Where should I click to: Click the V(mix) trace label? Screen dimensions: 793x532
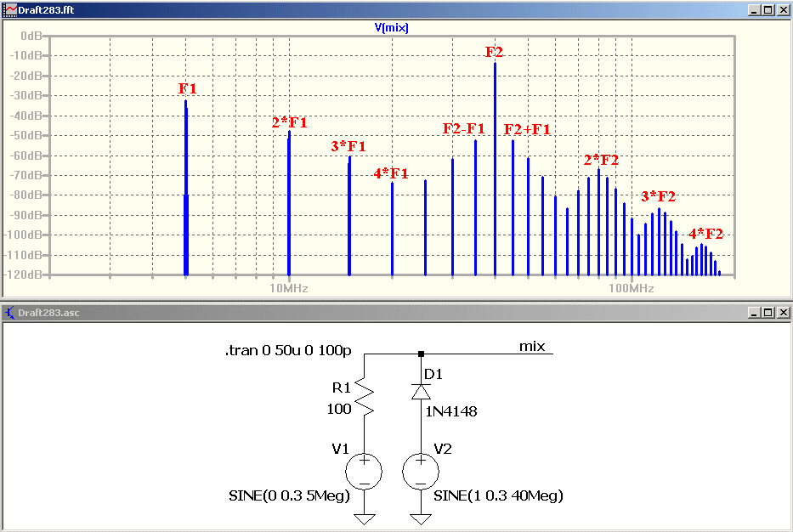coord(392,27)
